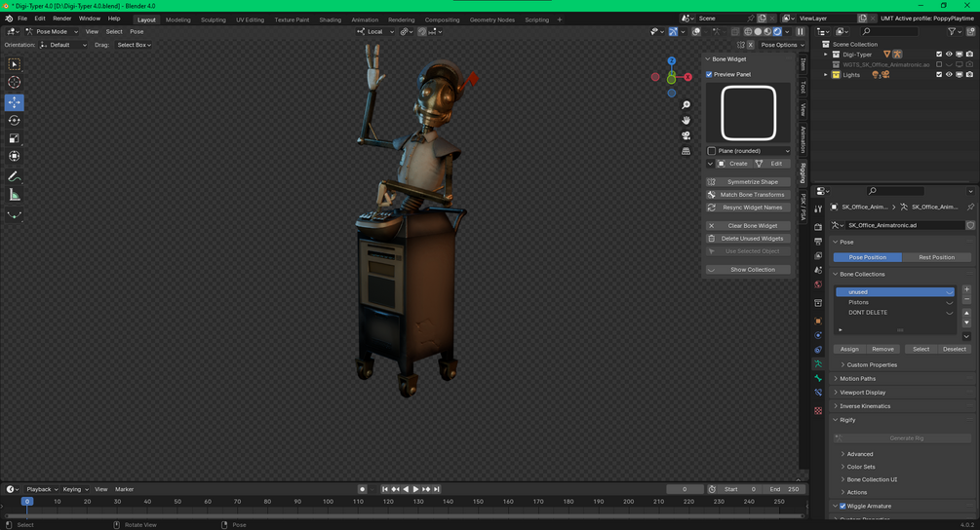Click the Blender logo menu icon

(8, 19)
